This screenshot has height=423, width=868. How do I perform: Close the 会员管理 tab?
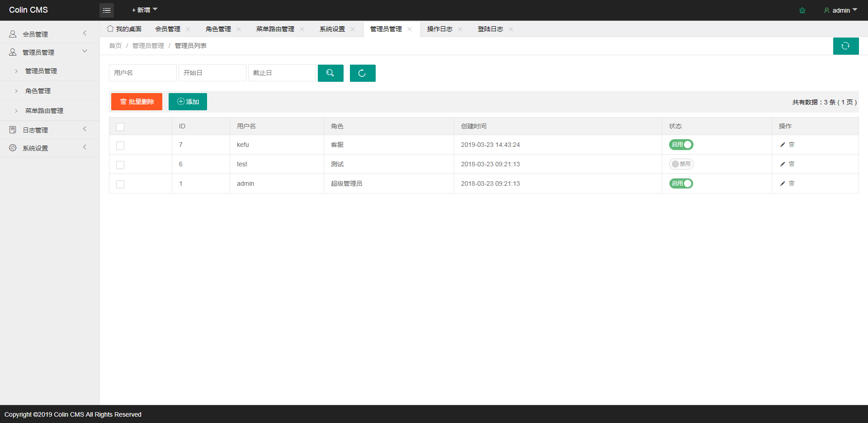pos(188,29)
